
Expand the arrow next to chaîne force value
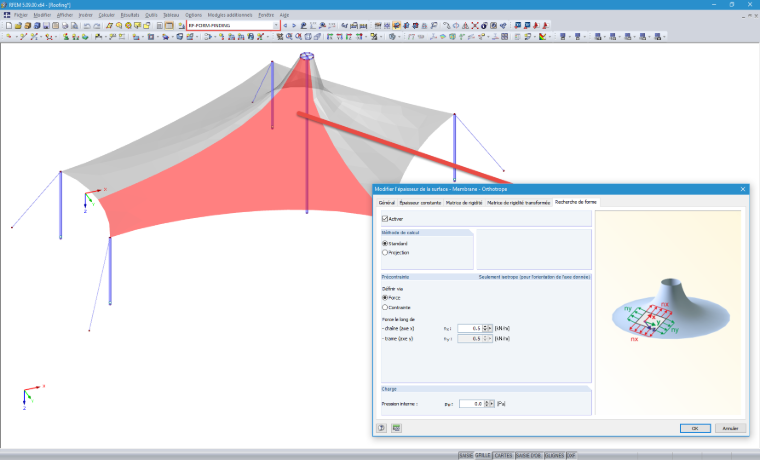pyautogui.click(x=490, y=328)
